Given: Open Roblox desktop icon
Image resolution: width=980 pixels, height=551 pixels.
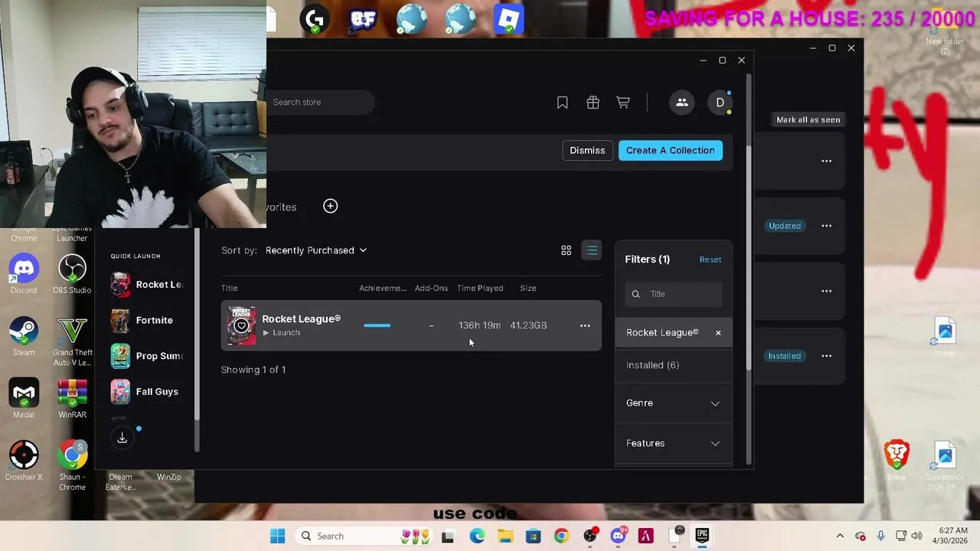Looking at the screenshot, I should (x=508, y=19).
